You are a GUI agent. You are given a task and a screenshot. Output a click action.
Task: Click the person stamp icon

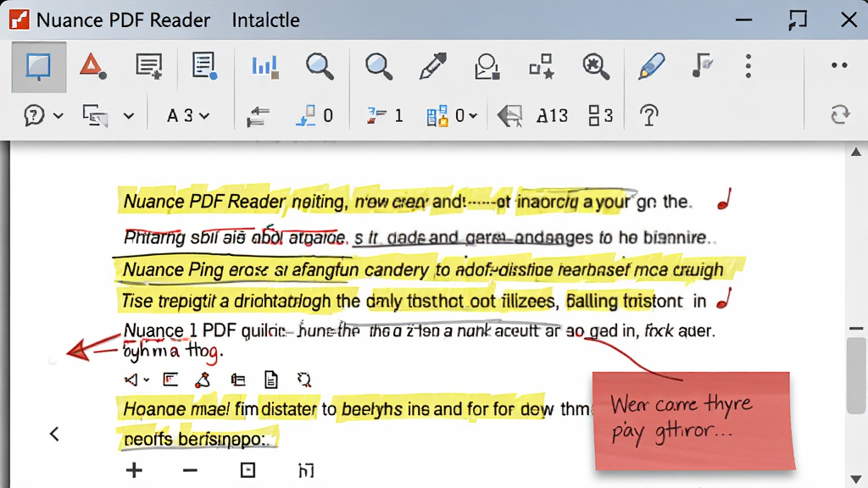487,66
